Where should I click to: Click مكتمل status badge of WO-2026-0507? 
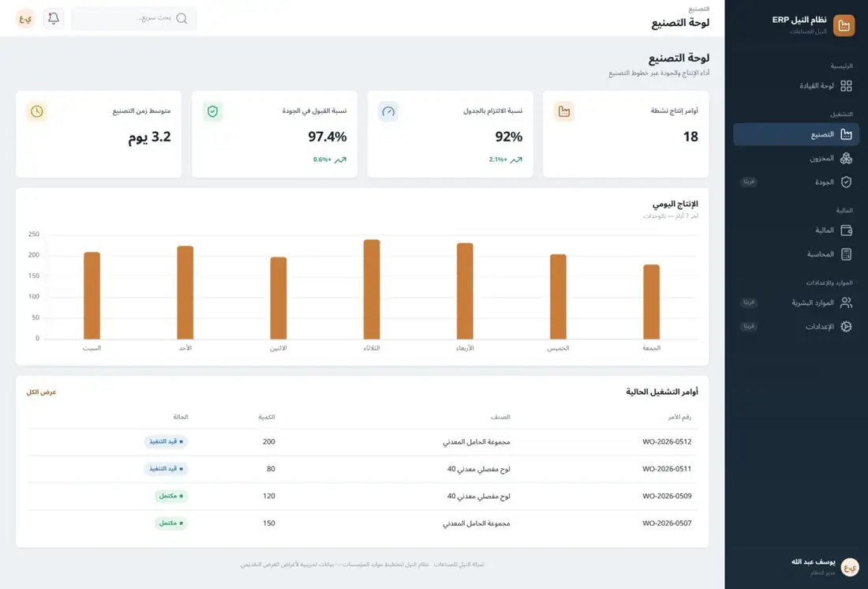[x=171, y=523]
